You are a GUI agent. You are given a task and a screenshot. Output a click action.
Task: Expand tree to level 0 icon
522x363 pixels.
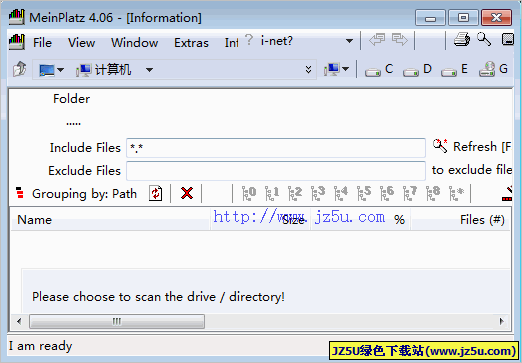pos(249,193)
